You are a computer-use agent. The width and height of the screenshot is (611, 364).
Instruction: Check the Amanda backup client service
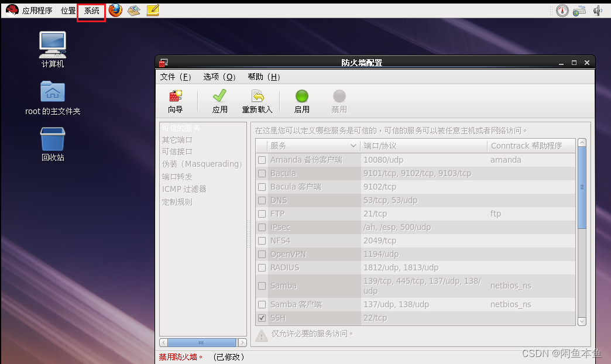point(262,160)
